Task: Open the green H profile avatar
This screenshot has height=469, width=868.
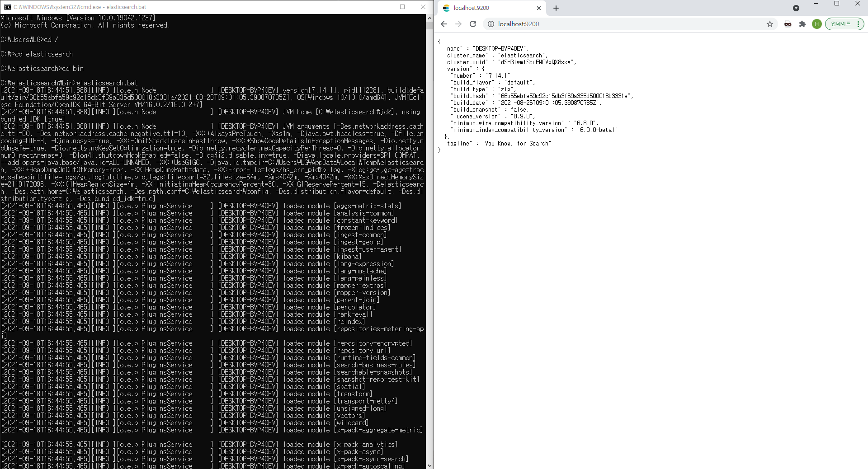Action: tap(816, 24)
